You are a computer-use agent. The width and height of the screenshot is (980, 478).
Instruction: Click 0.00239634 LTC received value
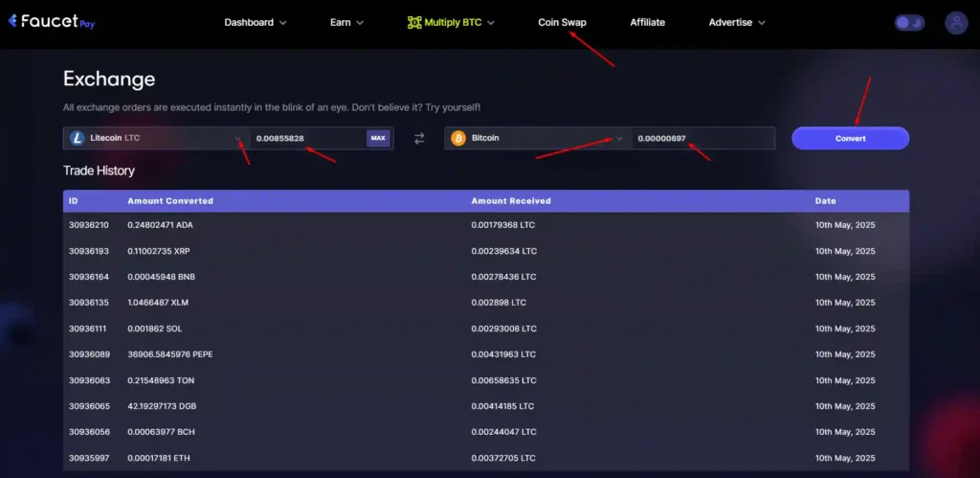click(x=503, y=251)
